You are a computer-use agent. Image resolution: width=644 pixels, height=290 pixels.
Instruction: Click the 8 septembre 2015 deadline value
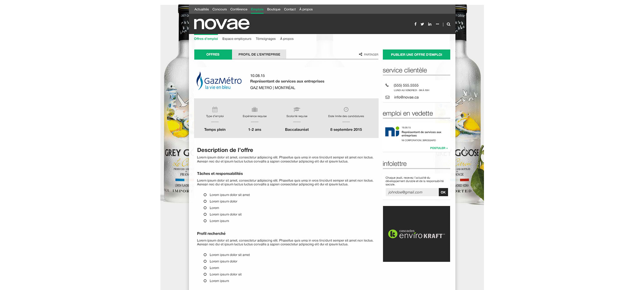346,130
